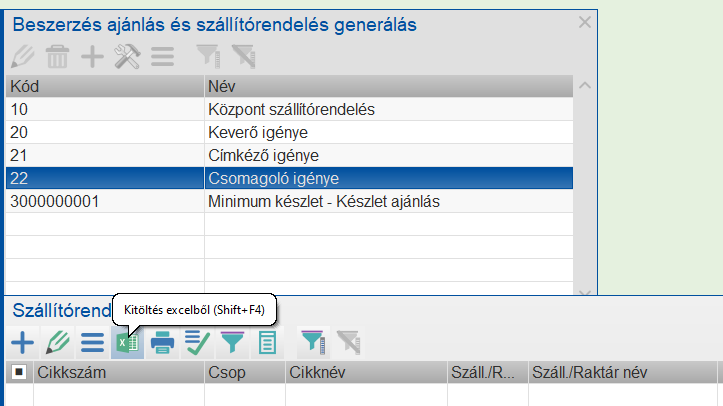723x406 pixels.
Task: Click the blue printer icon
Action: tap(161, 343)
